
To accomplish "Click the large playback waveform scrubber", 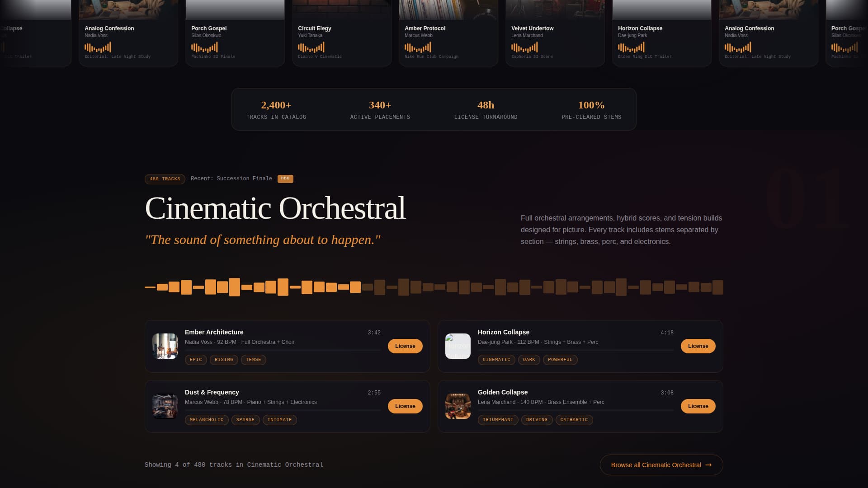I will (434, 286).
